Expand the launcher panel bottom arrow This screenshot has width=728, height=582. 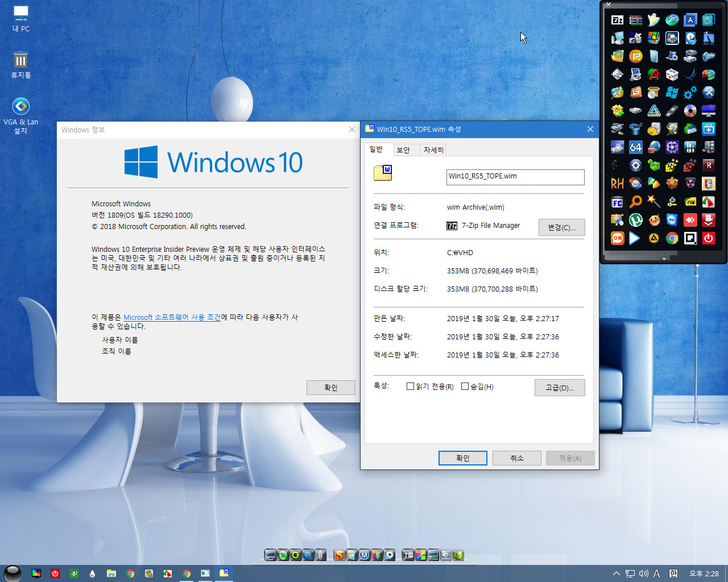tap(664, 259)
